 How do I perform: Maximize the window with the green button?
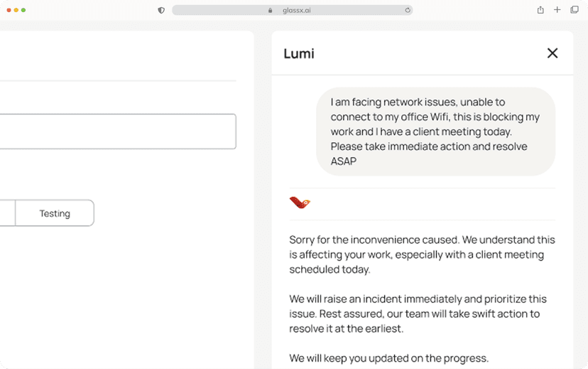click(23, 10)
